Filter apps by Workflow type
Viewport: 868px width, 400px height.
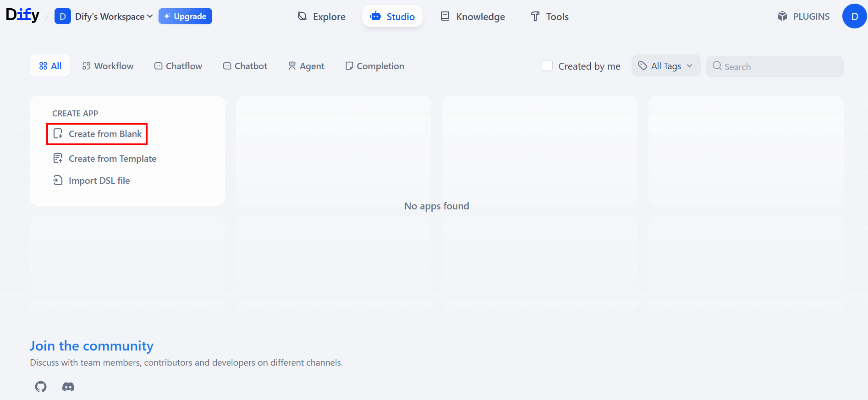pyautogui.click(x=108, y=66)
